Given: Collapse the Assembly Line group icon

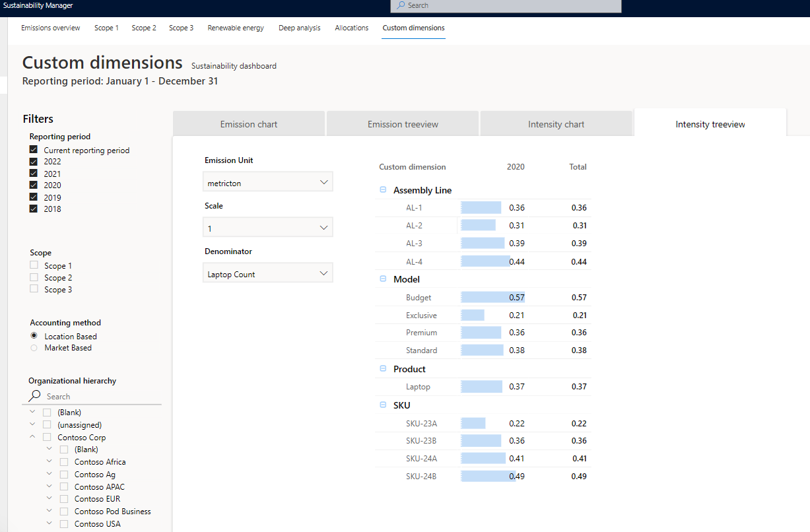Looking at the screenshot, I should pos(383,190).
